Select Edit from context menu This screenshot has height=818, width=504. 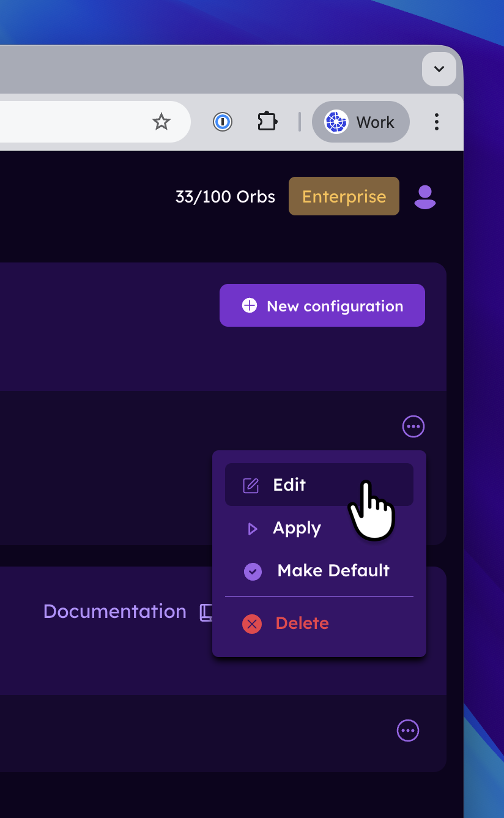pyautogui.click(x=289, y=485)
